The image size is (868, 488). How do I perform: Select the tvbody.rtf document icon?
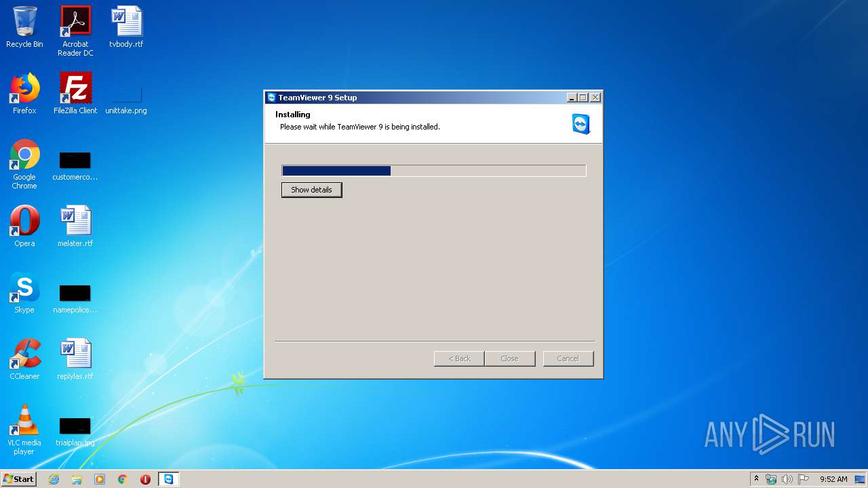tap(126, 27)
